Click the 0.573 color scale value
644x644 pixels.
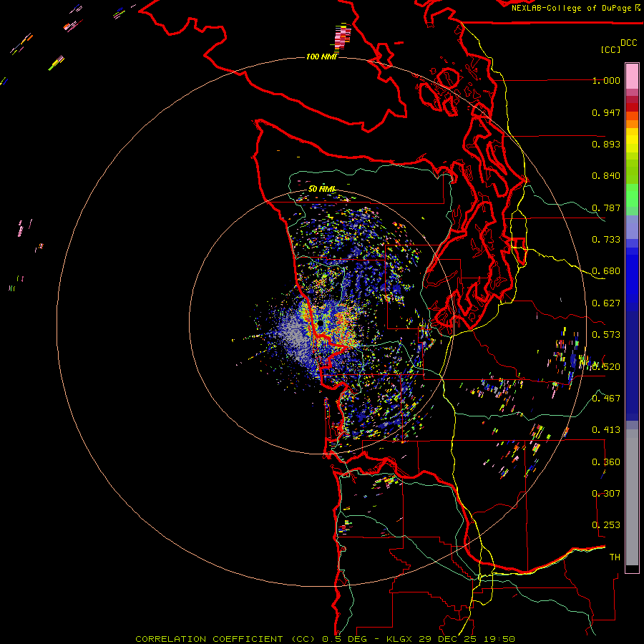[x=606, y=335]
